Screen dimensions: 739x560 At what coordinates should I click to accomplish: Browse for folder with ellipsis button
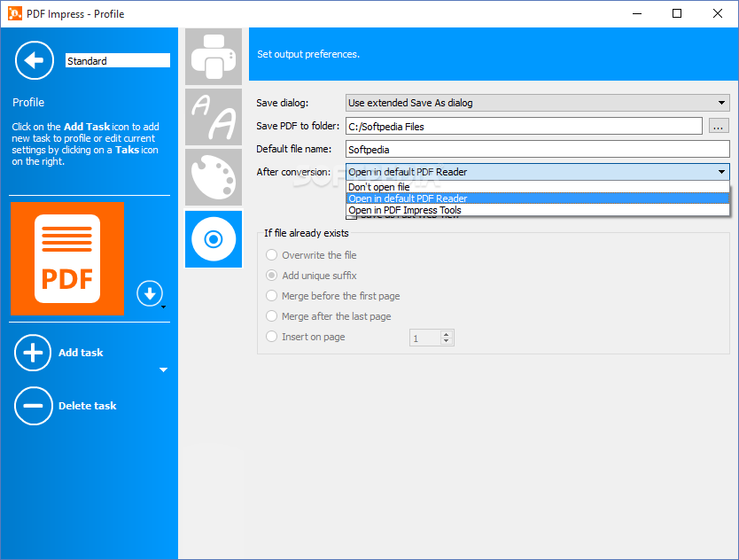pyautogui.click(x=719, y=127)
